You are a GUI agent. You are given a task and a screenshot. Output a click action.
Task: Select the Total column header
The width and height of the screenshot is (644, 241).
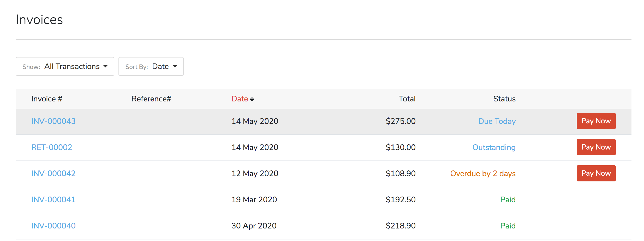(407, 99)
